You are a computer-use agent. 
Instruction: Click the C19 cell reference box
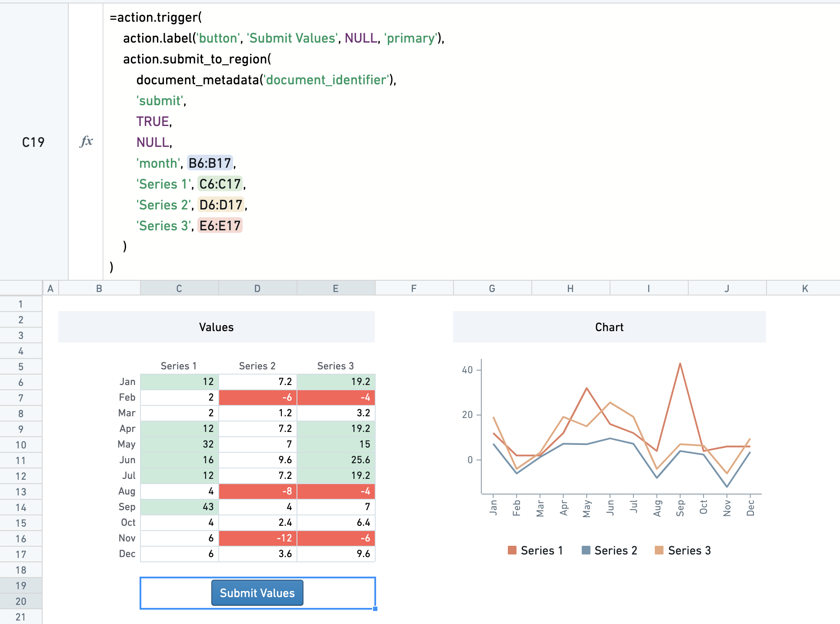(x=33, y=142)
